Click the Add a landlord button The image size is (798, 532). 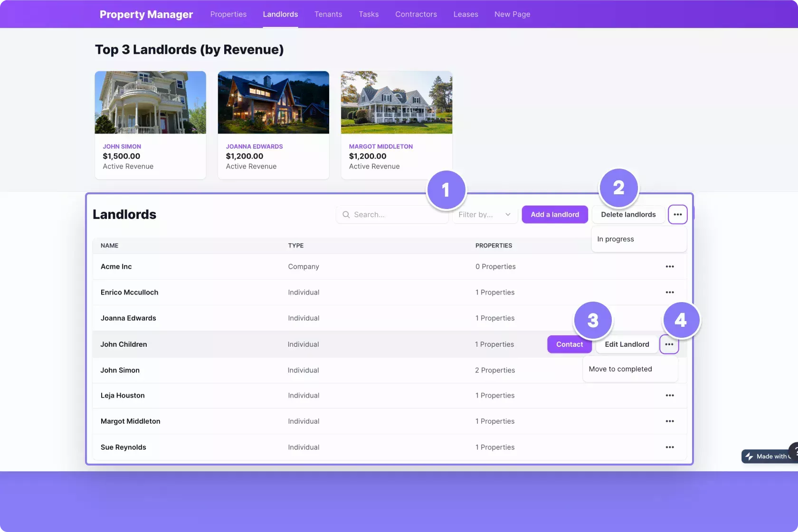click(x=555, y=215)
